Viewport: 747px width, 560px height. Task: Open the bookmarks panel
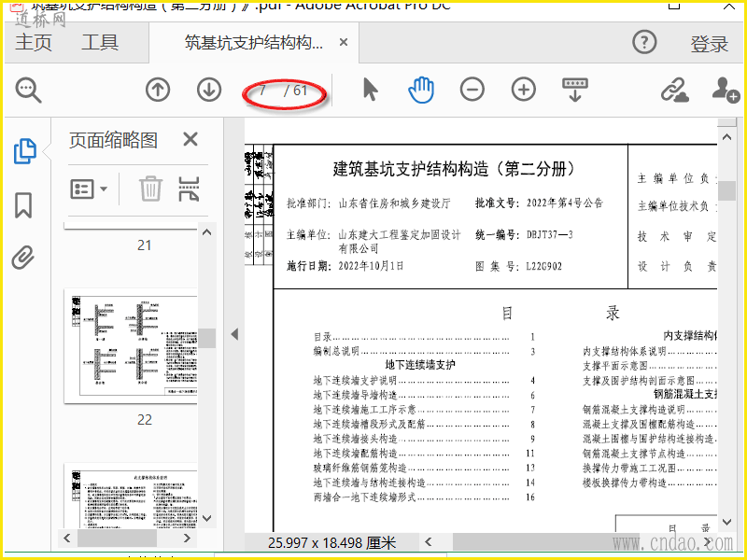coord(23,205)
